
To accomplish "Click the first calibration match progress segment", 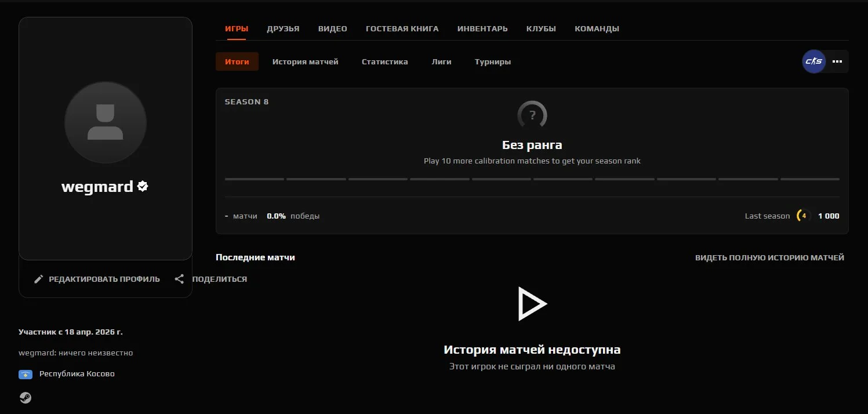I will pyautogui.click(x=255, y=179).
